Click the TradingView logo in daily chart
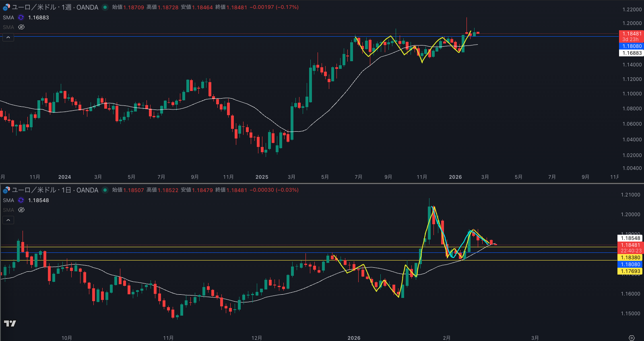 tap(10, 323)
